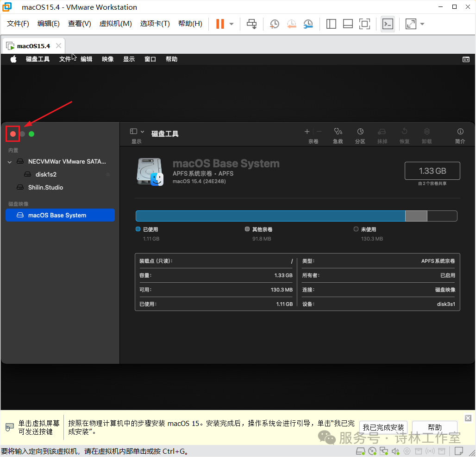Click the 分区 partition icon
The width and height of the screenshot is (476, 457).
360,132
